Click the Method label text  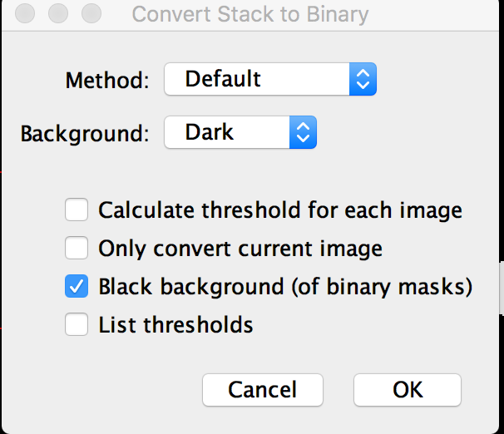107,81
